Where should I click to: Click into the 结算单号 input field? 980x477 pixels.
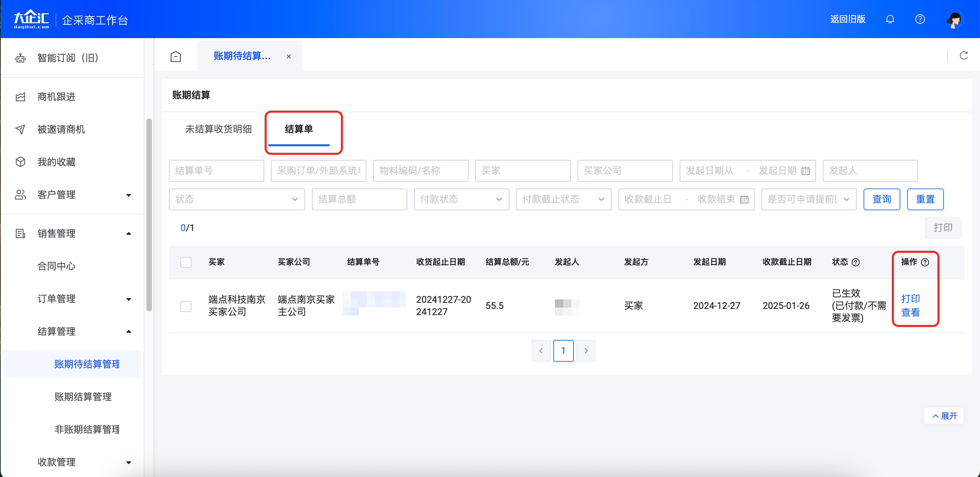click(216, 171)
